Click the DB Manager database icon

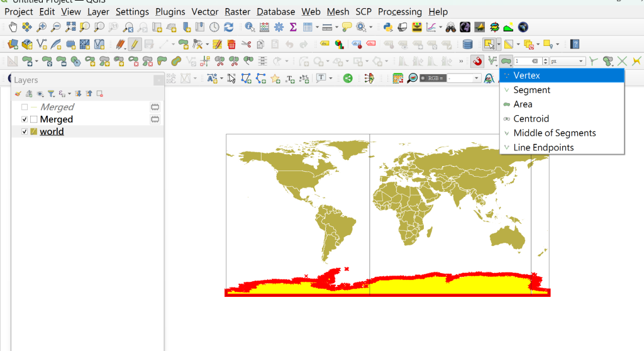click(467, 44)
